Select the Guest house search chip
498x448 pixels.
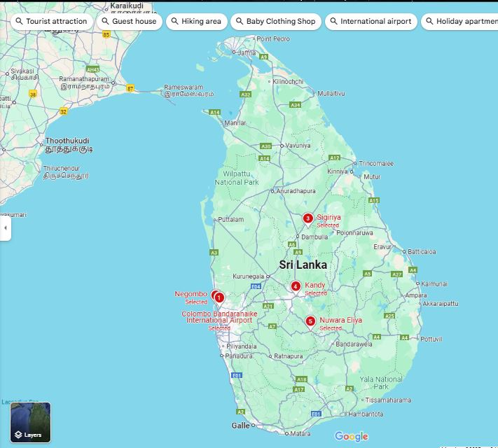(127, 22)
